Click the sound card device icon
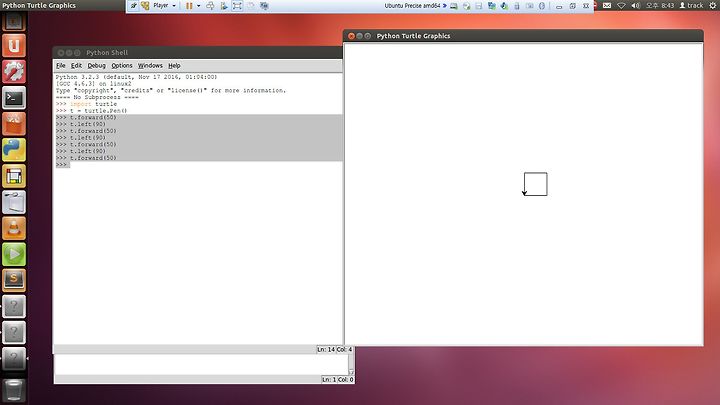Screen dimensions: 720x405 [504, 6]
